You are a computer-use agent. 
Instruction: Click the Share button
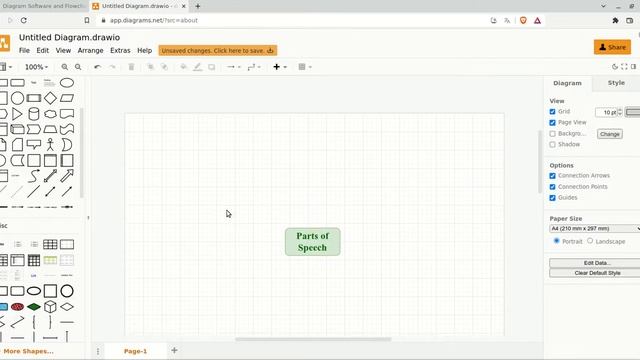pyautogui.click(x=612, y=47)
